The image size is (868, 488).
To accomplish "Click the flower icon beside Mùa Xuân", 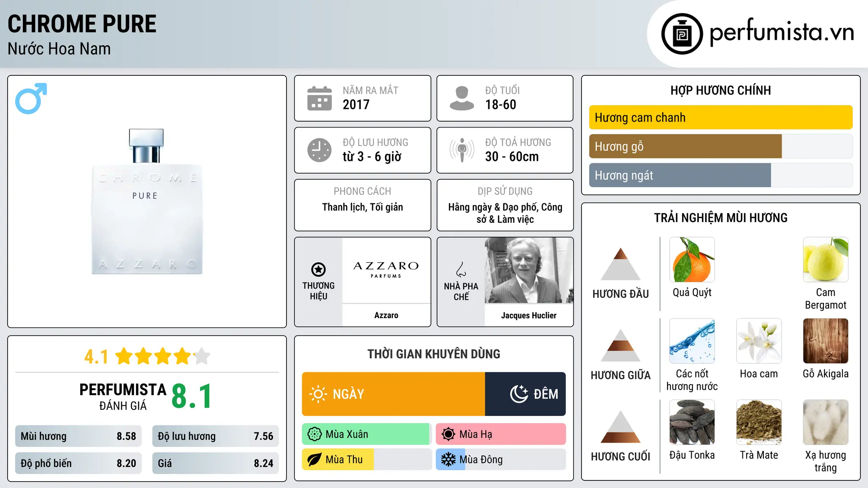I will [x=314, y=434].
